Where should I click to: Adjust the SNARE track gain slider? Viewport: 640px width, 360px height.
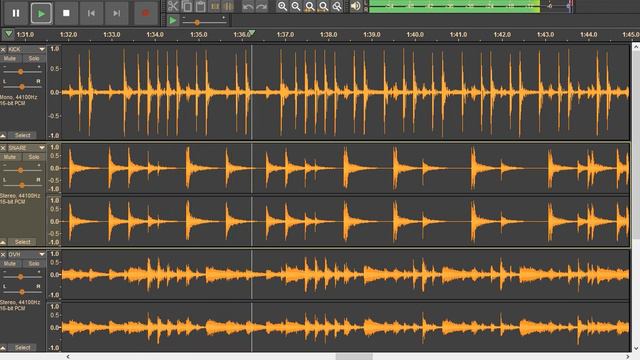[21, 169]
